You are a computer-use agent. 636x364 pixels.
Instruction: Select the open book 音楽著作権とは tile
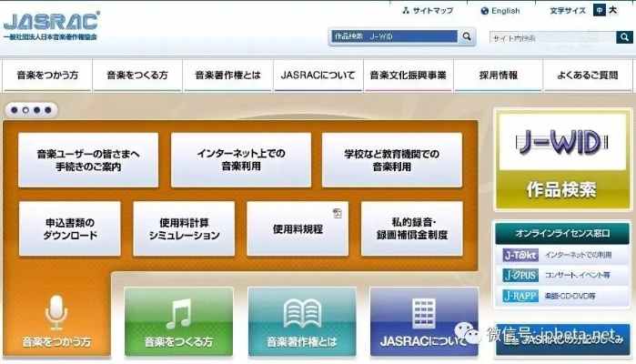(302, 321)
